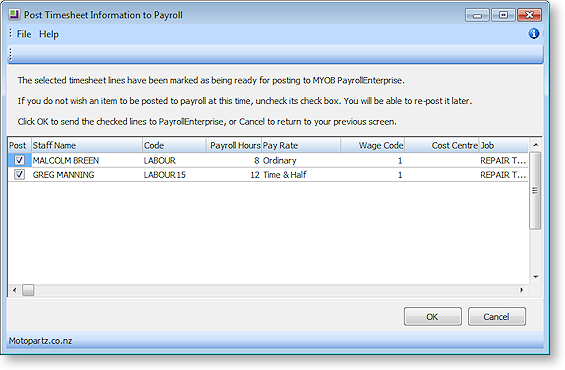565x370 pixels.
Task: Click the horizontal scroll right arrow
Action: (521, 290)
